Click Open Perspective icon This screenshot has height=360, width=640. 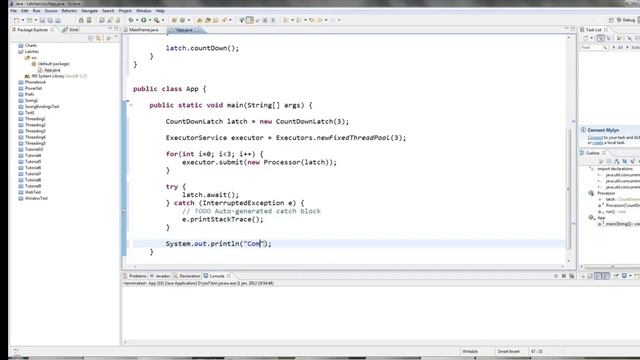coord(611,20)
